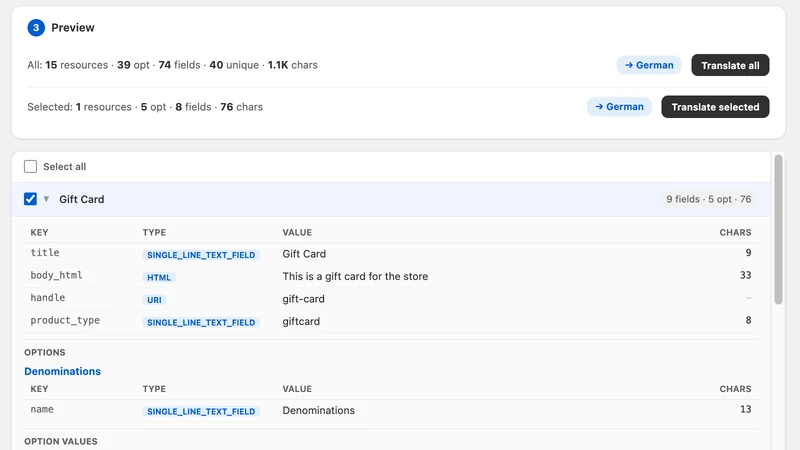Click the product_type SINGLE_LINE_TEXT_FIELD tag
Screen dimensions: 800x450
click(201, 322)
